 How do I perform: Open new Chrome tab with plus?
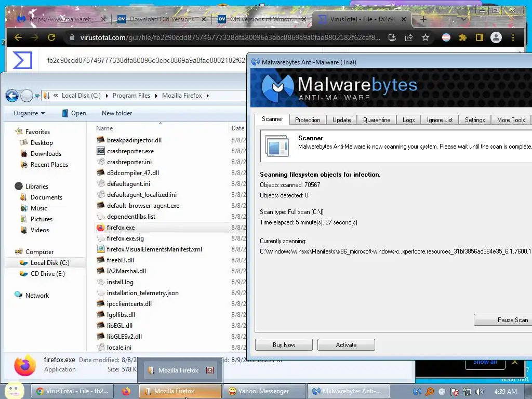423,19
